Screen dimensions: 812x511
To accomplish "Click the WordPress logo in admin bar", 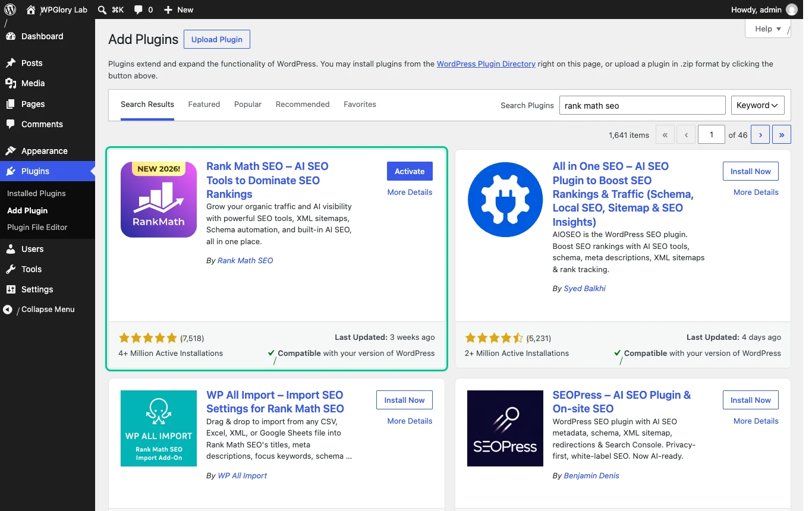I will tap(10, 10).
